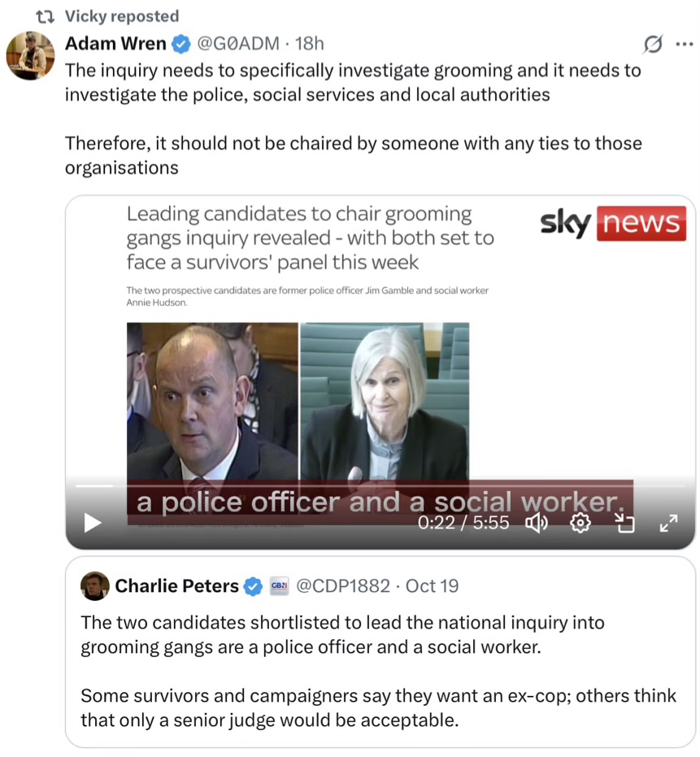Open the video settings gear

pyautogui.click(x=580, y=523)
